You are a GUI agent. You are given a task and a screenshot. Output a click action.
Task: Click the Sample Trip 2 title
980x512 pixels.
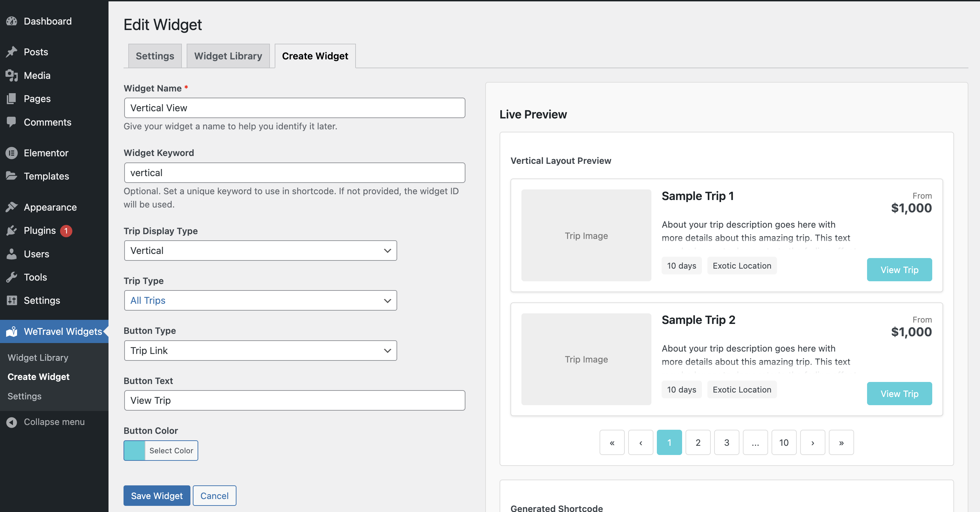[x=698, y=319]
